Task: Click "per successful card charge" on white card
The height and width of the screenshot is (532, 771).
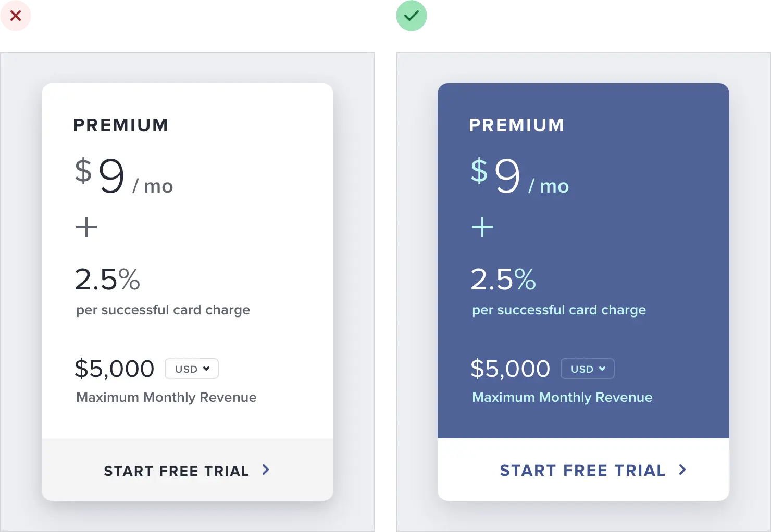Action: click(163, 310)
